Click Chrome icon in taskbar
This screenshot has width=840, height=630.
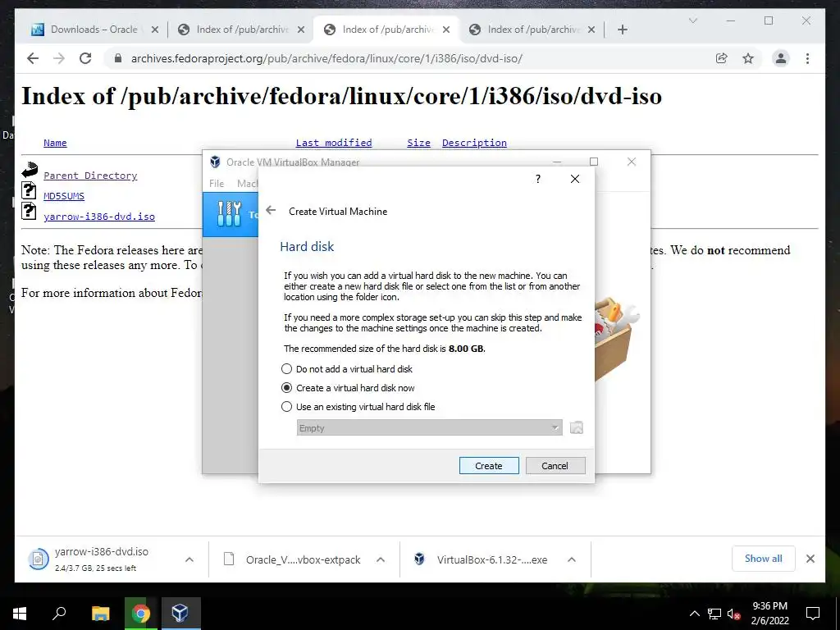tap(141, 614)
